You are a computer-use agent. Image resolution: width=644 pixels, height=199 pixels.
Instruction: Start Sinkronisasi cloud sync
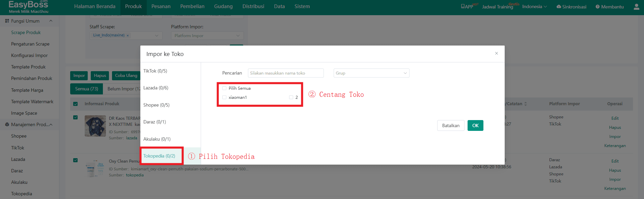pyautogui.click(x=571, y=7)
